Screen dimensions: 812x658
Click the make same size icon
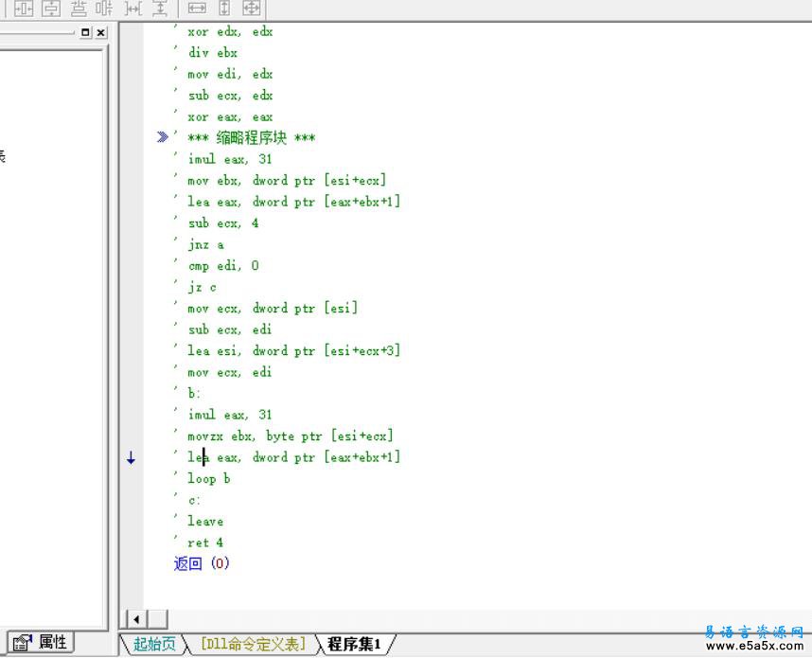[252, 8]
